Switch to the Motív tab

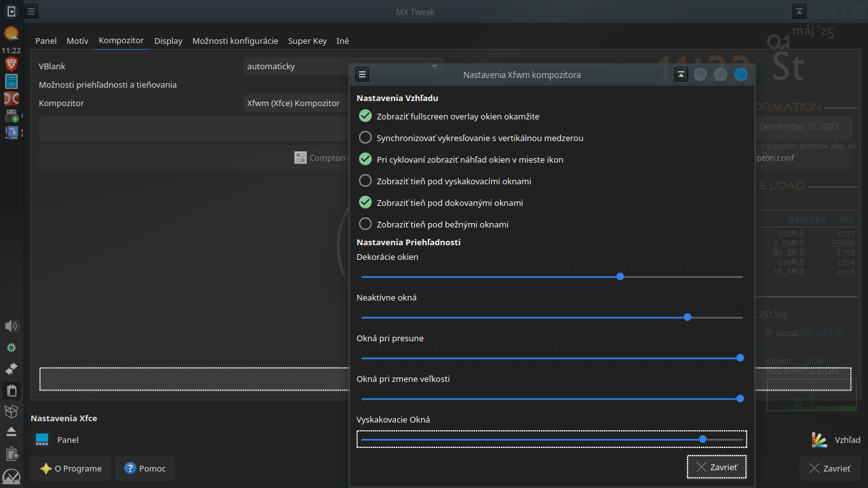click(78, 41)
